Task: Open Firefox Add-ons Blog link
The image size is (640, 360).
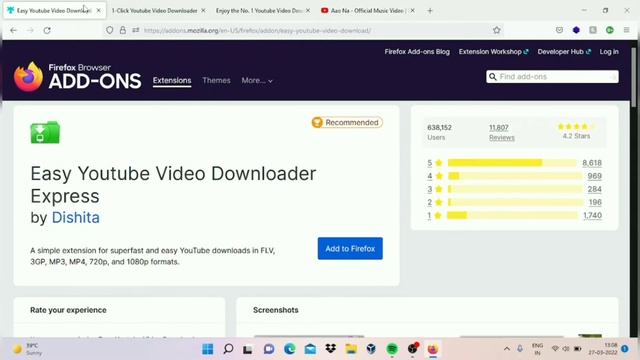Action: tap(417, 52)
